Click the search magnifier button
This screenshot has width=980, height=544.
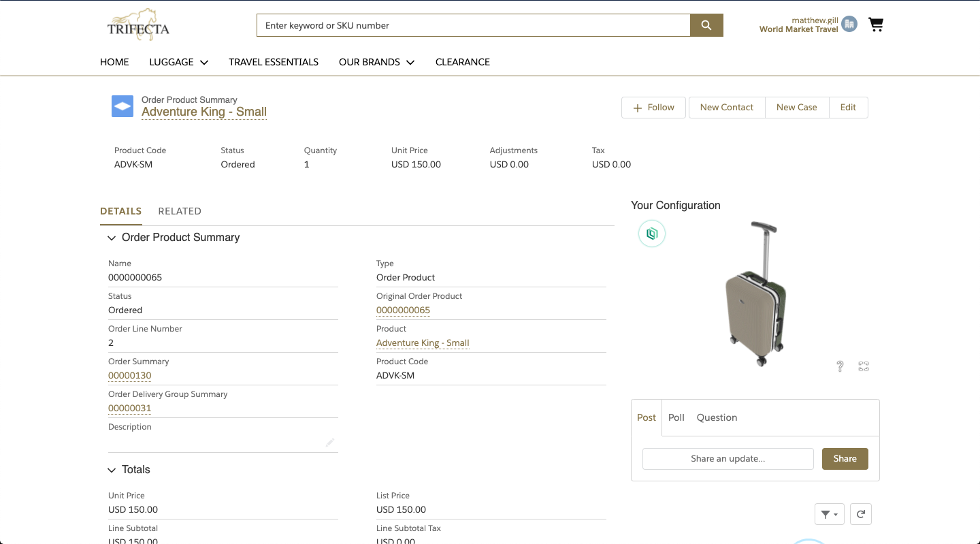tap(706, 25)
